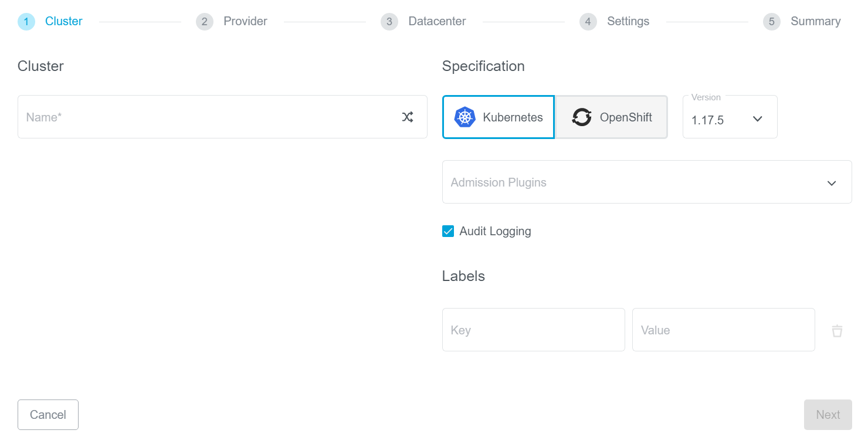This screenshot has height=447, width=868.
Task: Click the Next button
Action: tap(828, 415)
